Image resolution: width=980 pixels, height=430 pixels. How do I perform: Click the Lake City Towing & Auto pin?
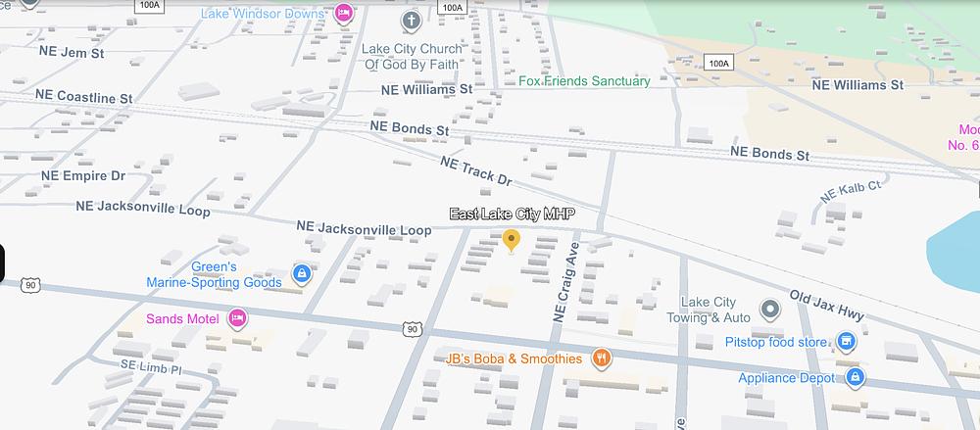770,310
